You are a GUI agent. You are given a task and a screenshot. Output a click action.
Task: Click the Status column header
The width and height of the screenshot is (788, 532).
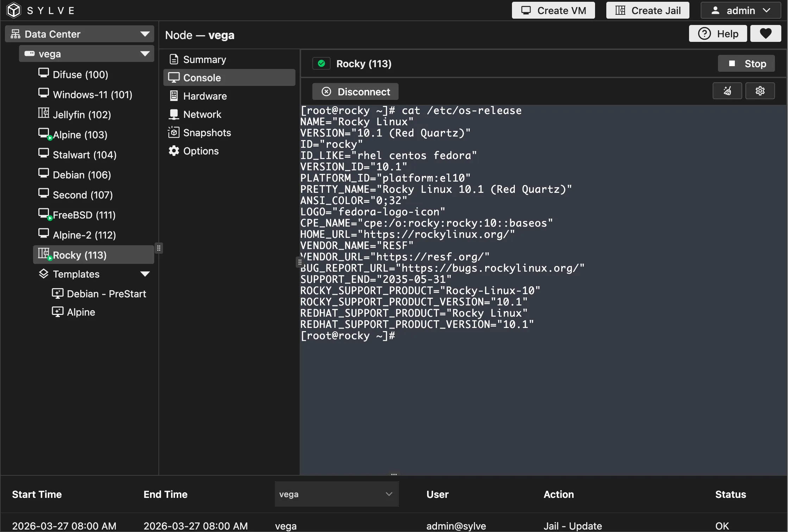(731, 494)
